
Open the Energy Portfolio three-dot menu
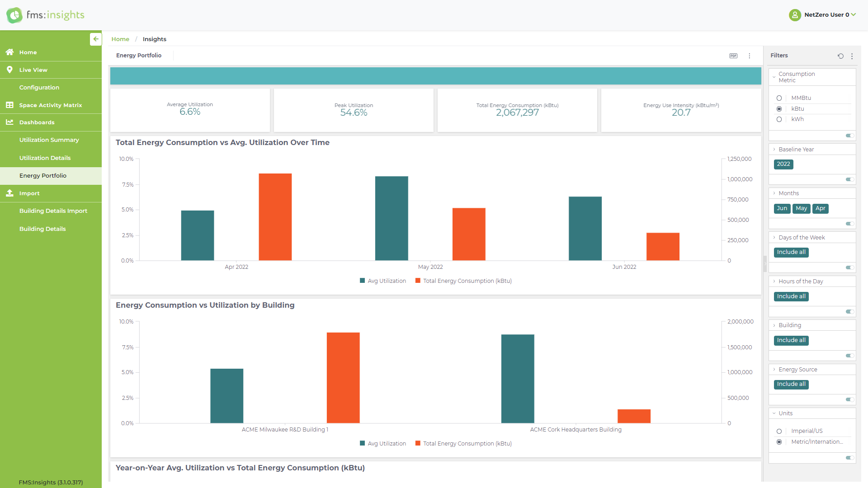750,56
